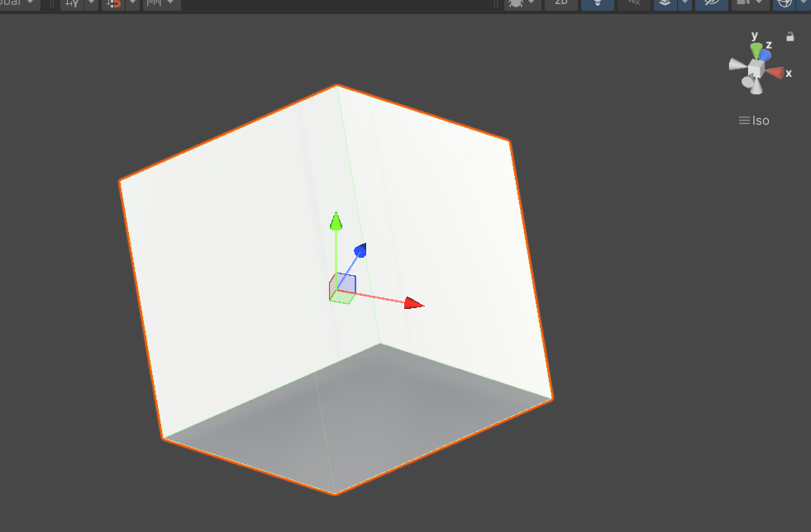This screenshot has width=811, height=532.
Task: Toggle scene lighting bulb button
Action: (597, 3)
